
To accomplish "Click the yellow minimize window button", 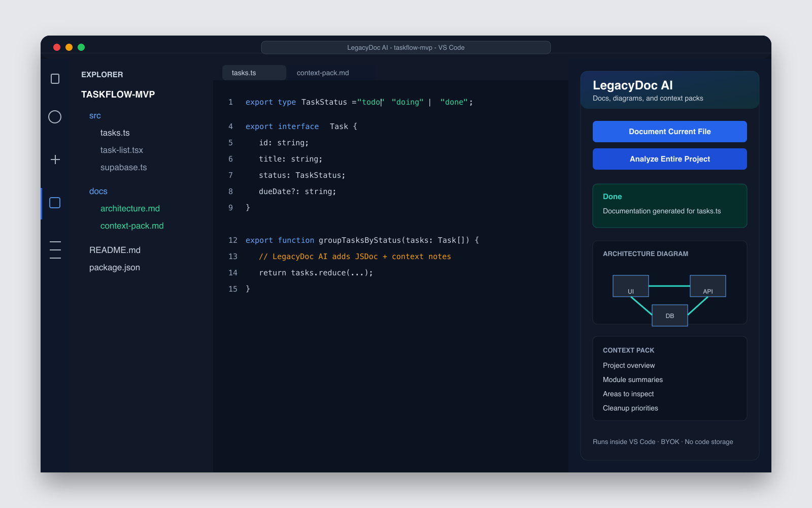I will [x=69, y=47].
